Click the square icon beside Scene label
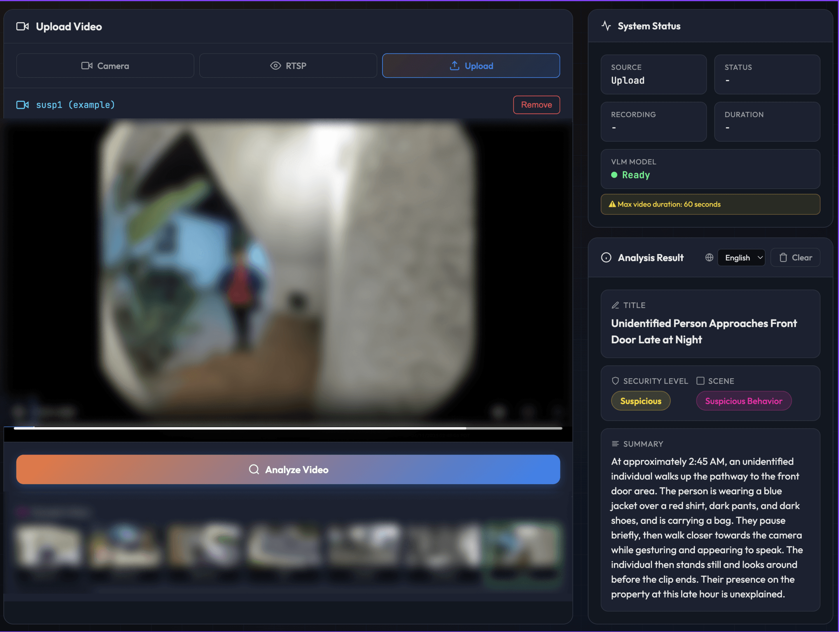The width and height of the screenshot is (840, 632). (700, 381)
